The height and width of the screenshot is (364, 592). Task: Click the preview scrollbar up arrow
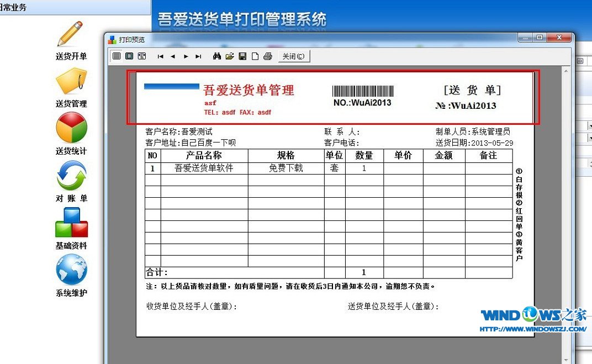coord(565,71)
